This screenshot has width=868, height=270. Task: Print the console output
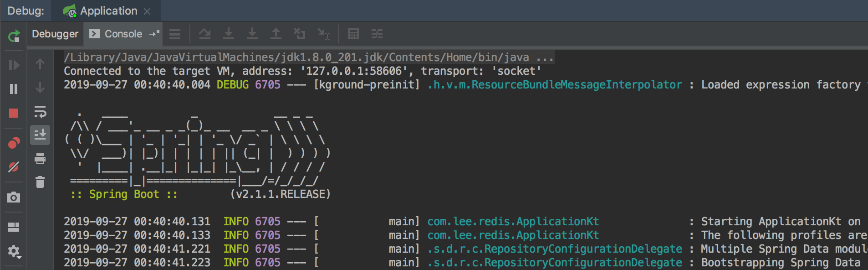40,159
